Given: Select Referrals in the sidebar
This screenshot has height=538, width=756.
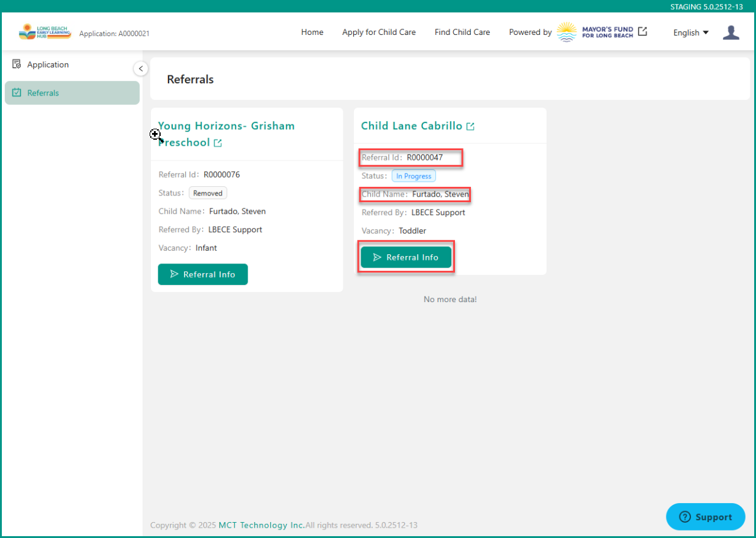Looking at the screenshot, I should (72, 93).
